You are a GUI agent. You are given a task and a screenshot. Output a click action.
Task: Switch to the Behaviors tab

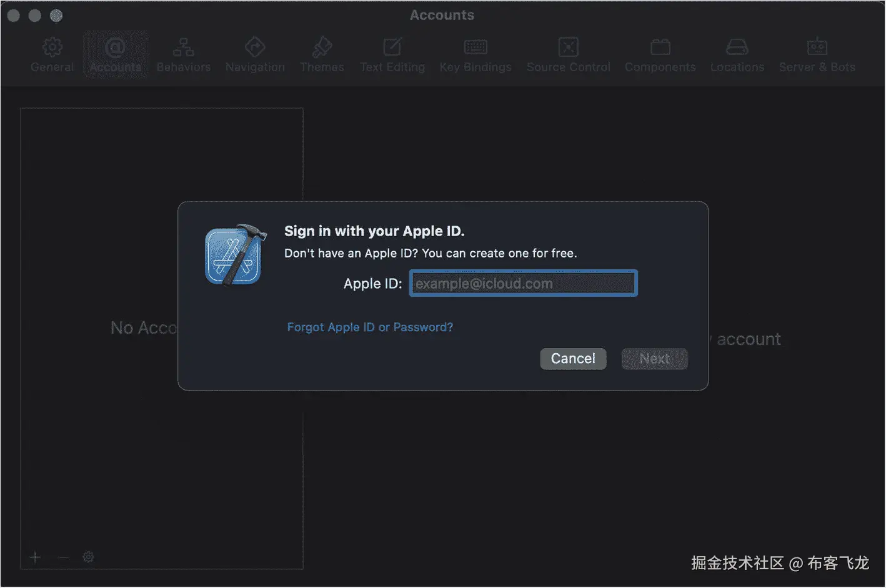pyautogui.click(x=184, y=55)
